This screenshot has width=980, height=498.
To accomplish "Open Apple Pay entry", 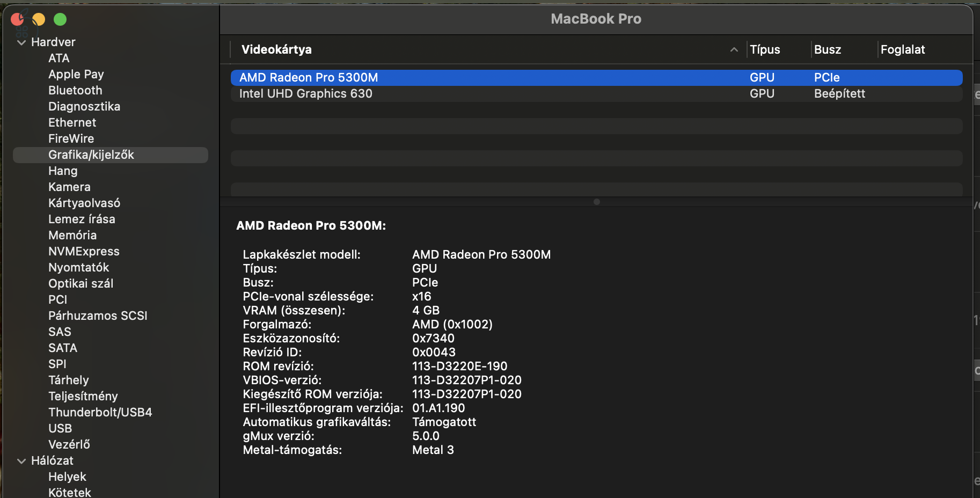I will (76, 74).
